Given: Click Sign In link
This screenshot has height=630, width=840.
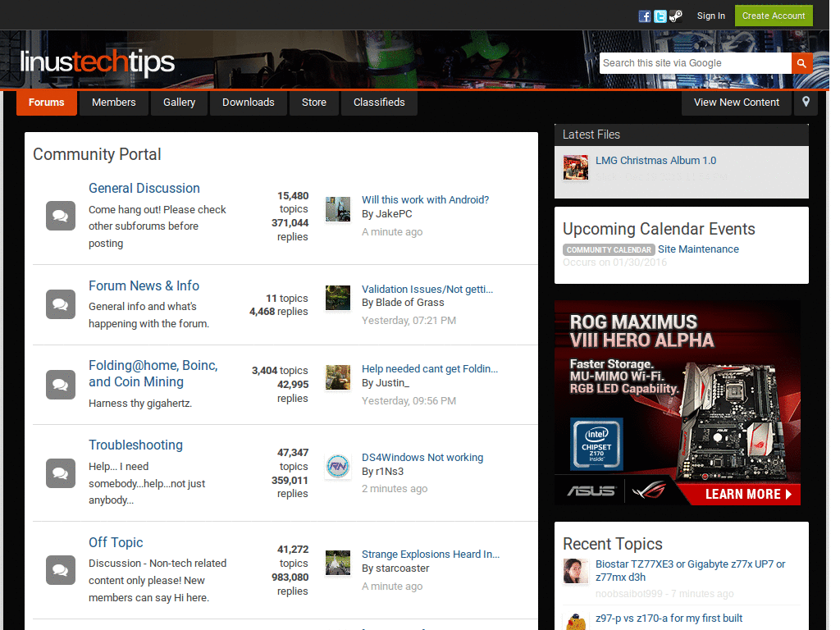Looking at the screenshot, I should [711, 16].
